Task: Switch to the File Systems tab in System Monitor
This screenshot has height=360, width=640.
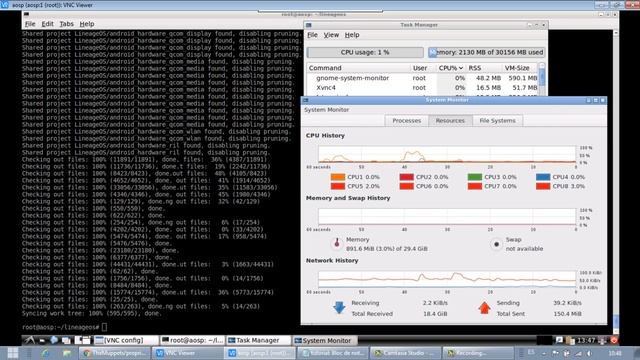Action: coord(497,121)
